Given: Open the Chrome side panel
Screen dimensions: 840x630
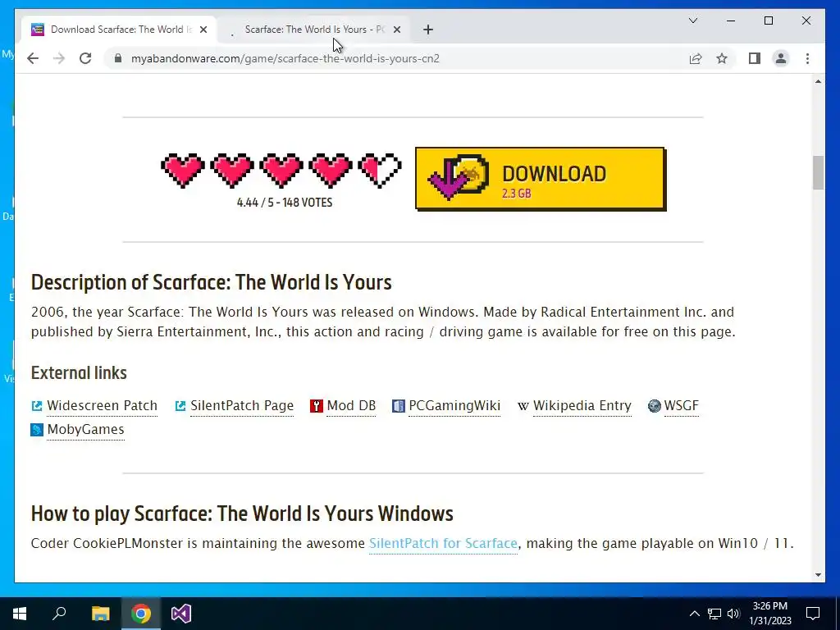Looking at the screenshot, I should pos(755,58).
